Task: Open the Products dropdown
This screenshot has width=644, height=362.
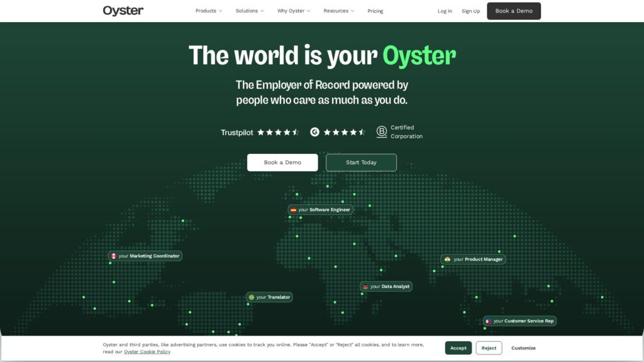Action: click(x=208, y=11)
